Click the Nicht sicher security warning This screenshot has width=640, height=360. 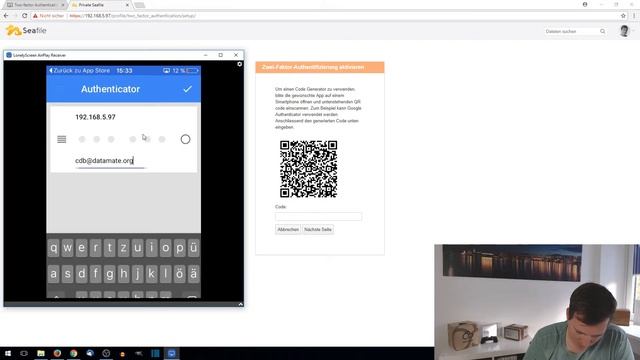click(x=49, y=16)
